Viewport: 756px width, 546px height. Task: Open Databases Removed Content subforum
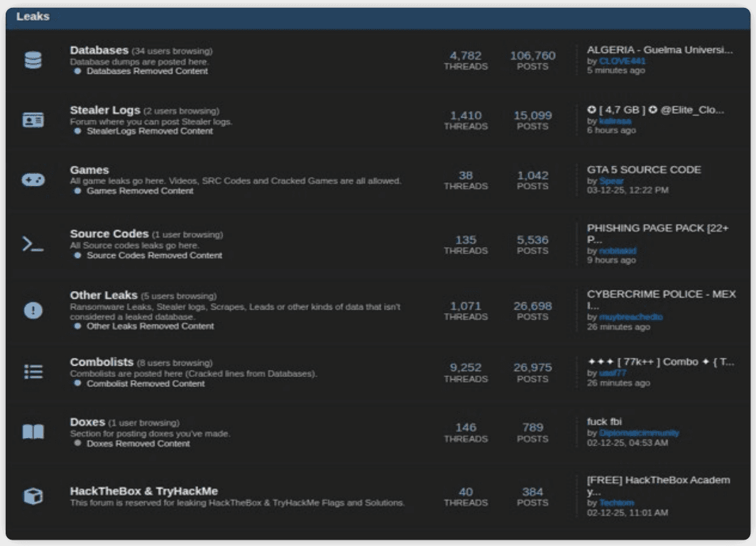click(147, 71)
